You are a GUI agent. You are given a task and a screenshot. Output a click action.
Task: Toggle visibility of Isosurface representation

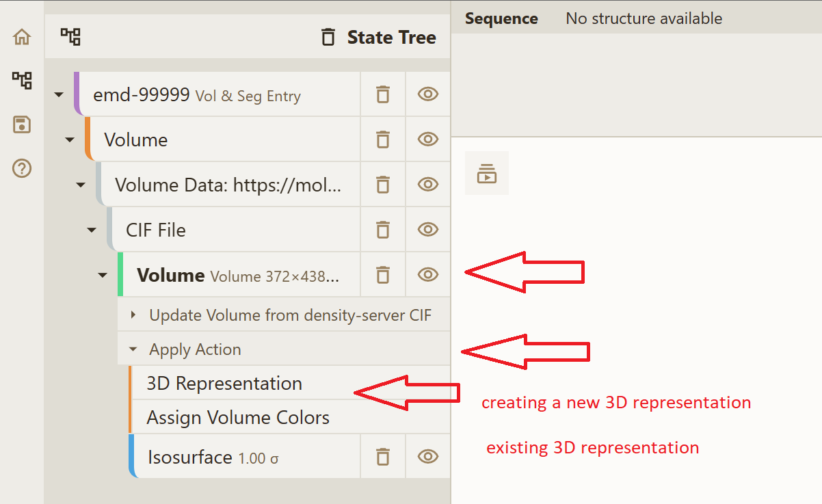click(x=428, y=456)
